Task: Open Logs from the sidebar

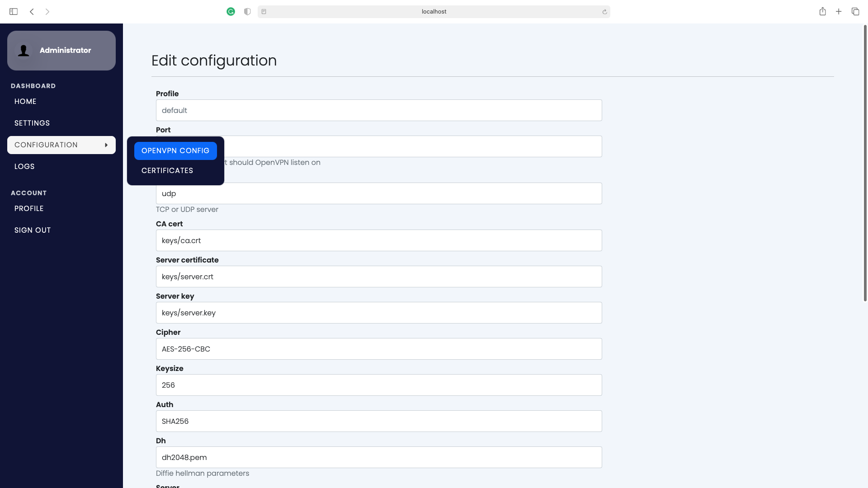Action: (24, 167)
